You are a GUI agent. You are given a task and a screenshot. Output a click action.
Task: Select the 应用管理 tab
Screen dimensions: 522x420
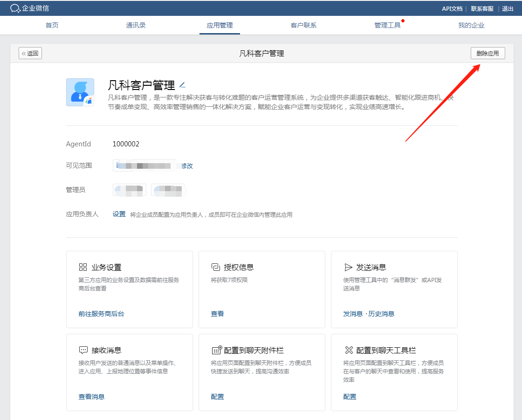220,25
